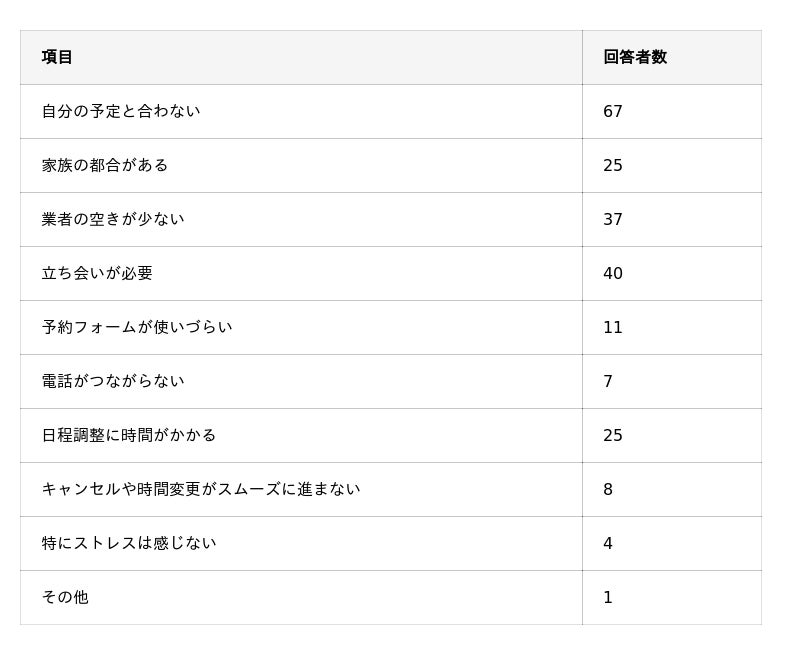Click the value 67 in the table
800x655 pixels.
pyautogui.click(x=613, y=111)
